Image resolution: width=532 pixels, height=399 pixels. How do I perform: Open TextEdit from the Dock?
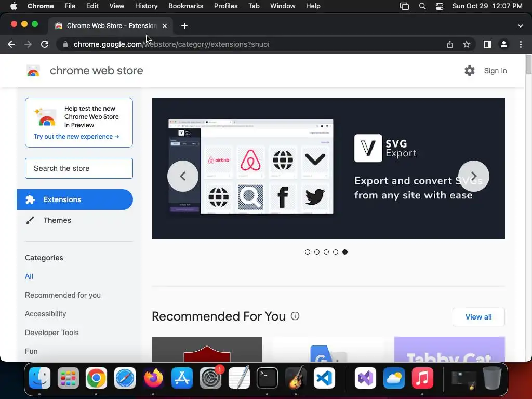[x=239, y=378]
